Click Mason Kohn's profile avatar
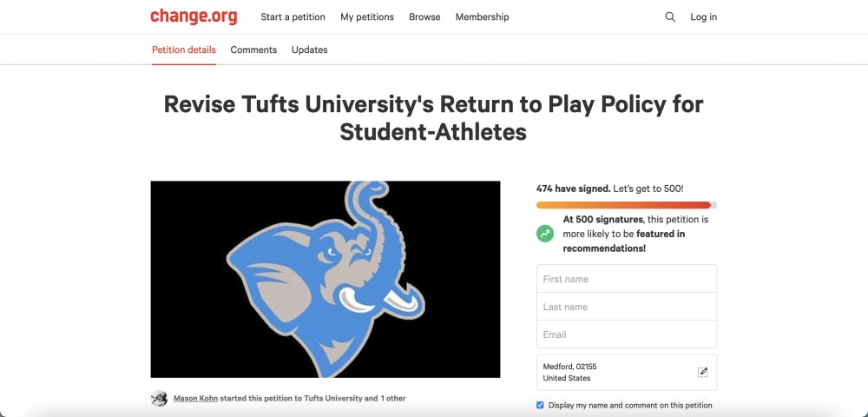The width and height of the screenshot is (868, 417). click(159, 399)
